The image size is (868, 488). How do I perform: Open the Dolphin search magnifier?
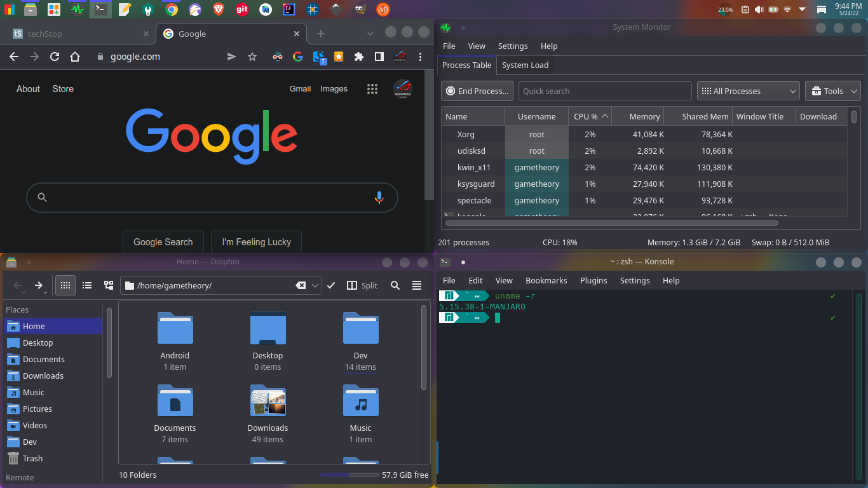coord(395,285)
